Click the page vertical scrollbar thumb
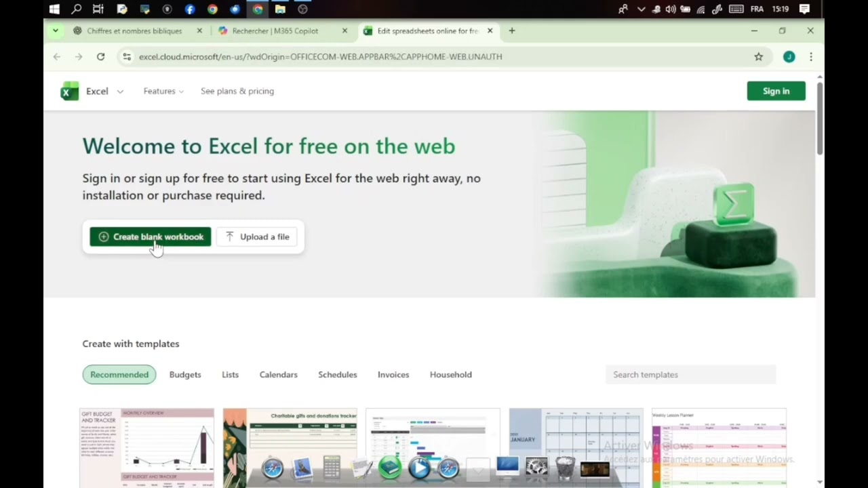The width and height of the screenshot is (868, 488). click(x=820, y=117)
